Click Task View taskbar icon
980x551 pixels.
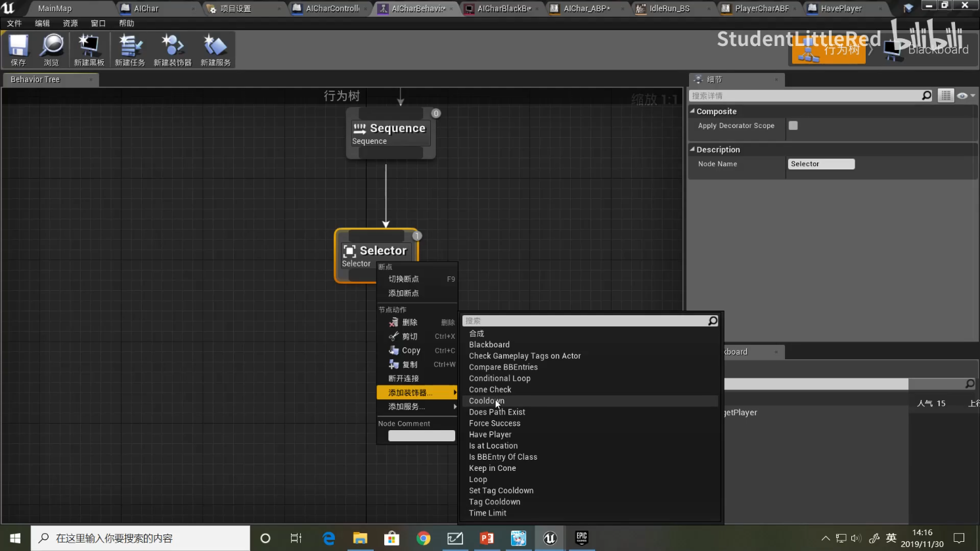click(x=296, y=538)
